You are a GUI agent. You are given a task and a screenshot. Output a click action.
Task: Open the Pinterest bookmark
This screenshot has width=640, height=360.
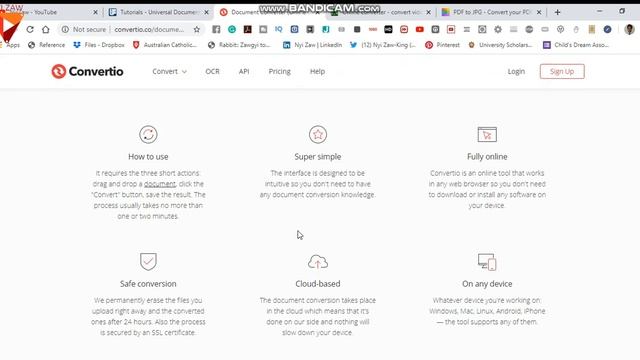[442, 45]
